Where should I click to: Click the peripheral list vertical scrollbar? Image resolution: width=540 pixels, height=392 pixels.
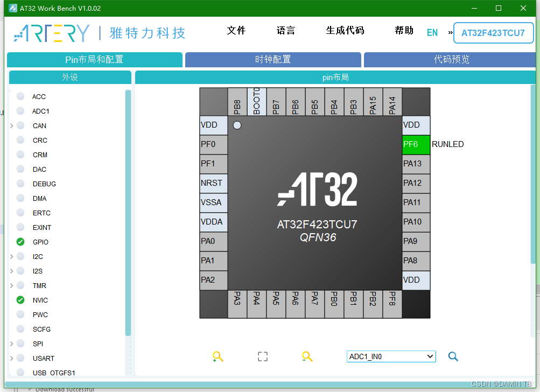pyautogui.click(x=128, y=213)
